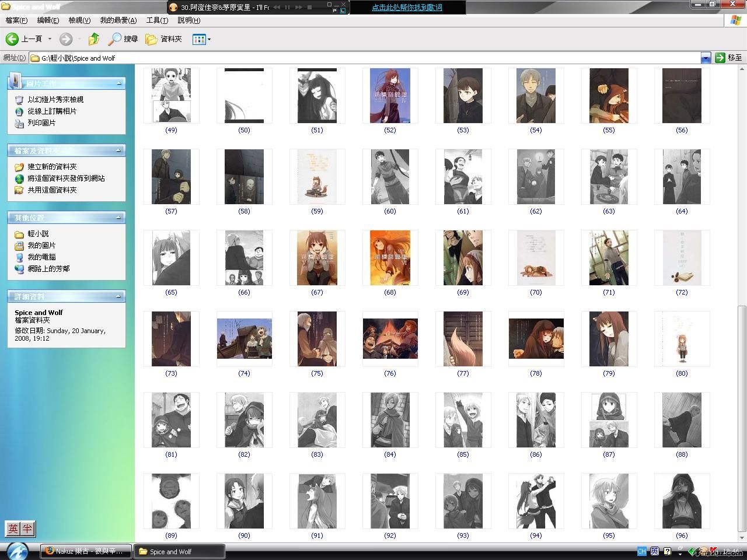Viewport: 747px width, 560px height.
Task: Click the CH language indicator in tray
Action: click(x=641, y=551)
